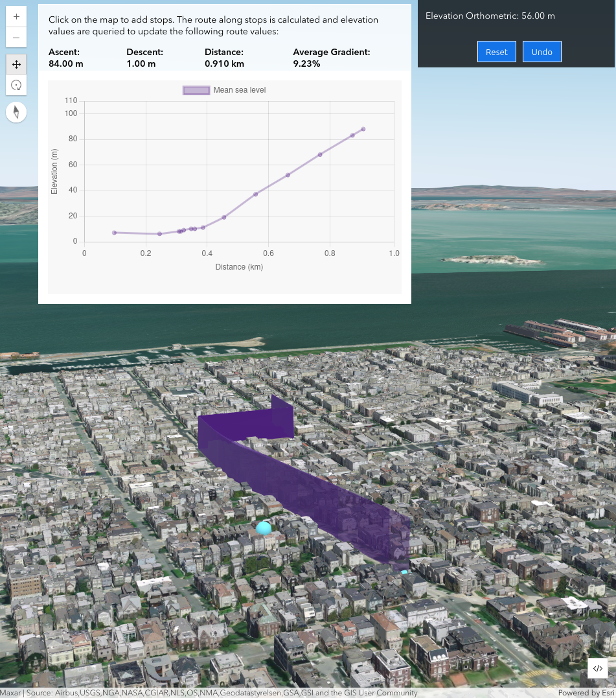Open the code sample via the </> icon

(x=598, y=668)
